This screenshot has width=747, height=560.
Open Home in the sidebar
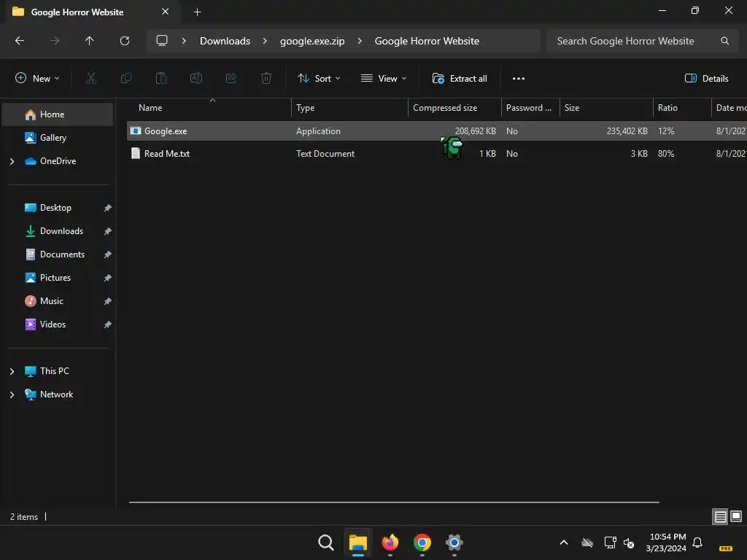tap(58, 114)
